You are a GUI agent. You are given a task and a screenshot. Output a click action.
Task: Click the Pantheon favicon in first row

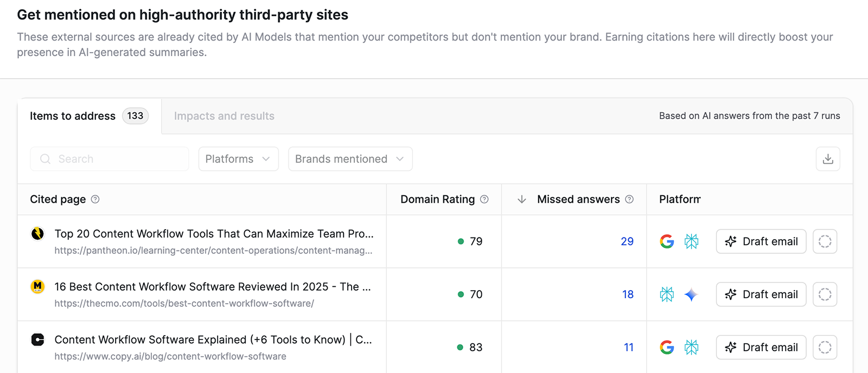pyautogui.click(x=37, y=234)
